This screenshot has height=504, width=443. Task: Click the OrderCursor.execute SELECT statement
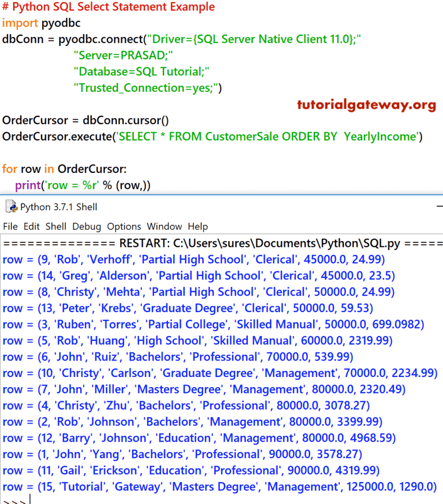(213, 137)
